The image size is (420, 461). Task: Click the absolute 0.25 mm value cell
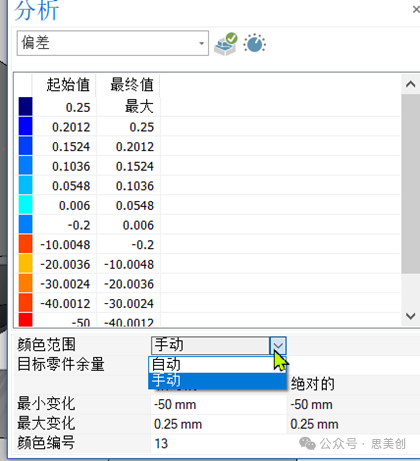click(353, 424)
